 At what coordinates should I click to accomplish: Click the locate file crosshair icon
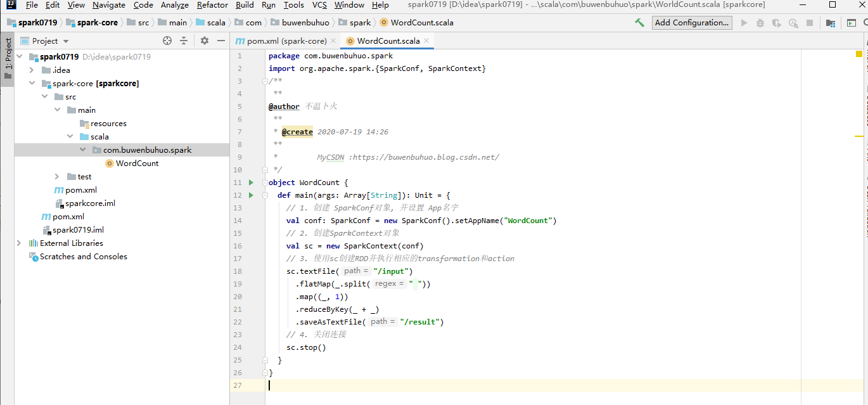click(167, 41)
